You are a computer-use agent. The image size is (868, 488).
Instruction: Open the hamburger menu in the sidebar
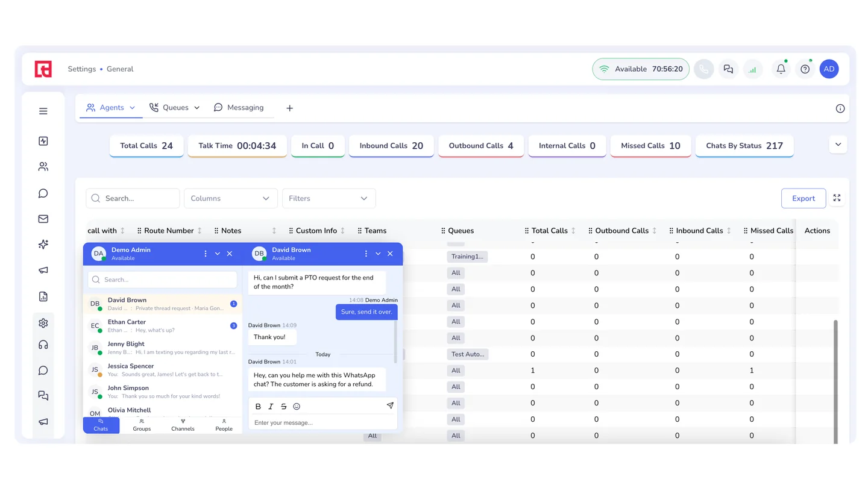point(43,111)
